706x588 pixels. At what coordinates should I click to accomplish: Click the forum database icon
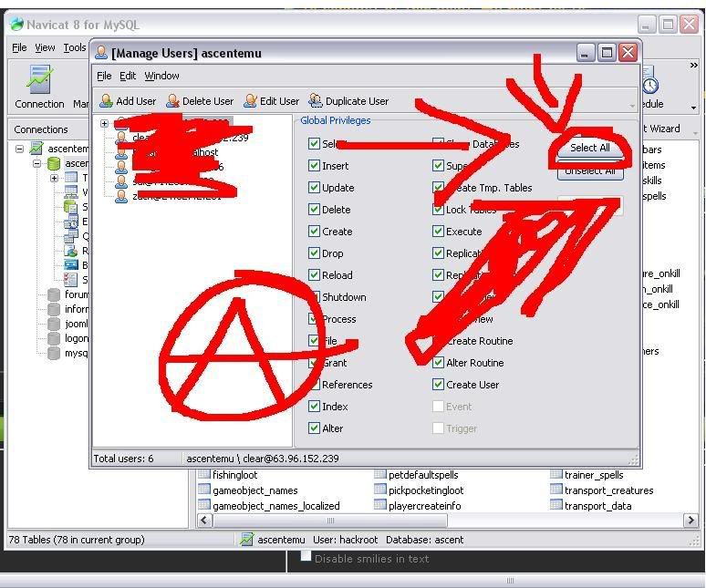(54, 294)
